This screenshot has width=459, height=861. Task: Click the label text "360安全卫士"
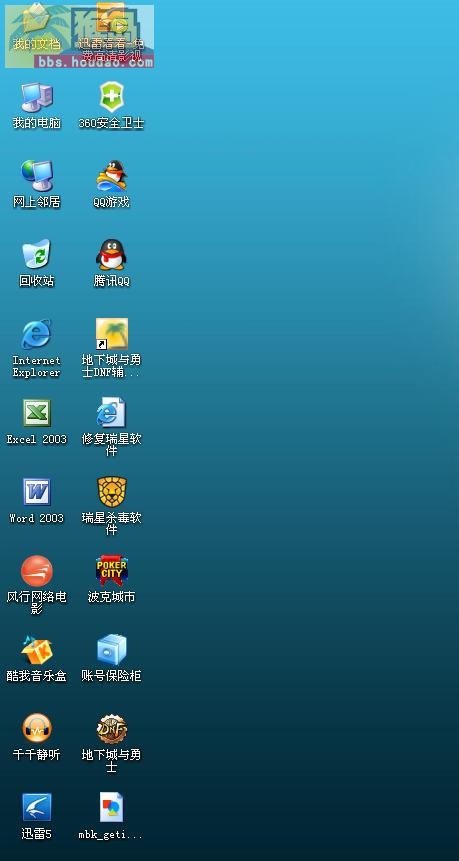(111, 123)
